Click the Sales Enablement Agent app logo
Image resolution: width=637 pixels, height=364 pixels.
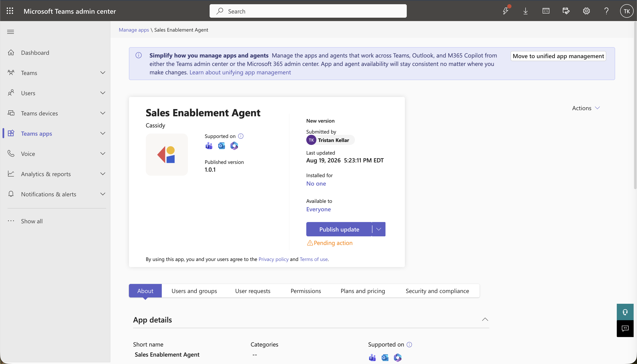click(167, 154)
